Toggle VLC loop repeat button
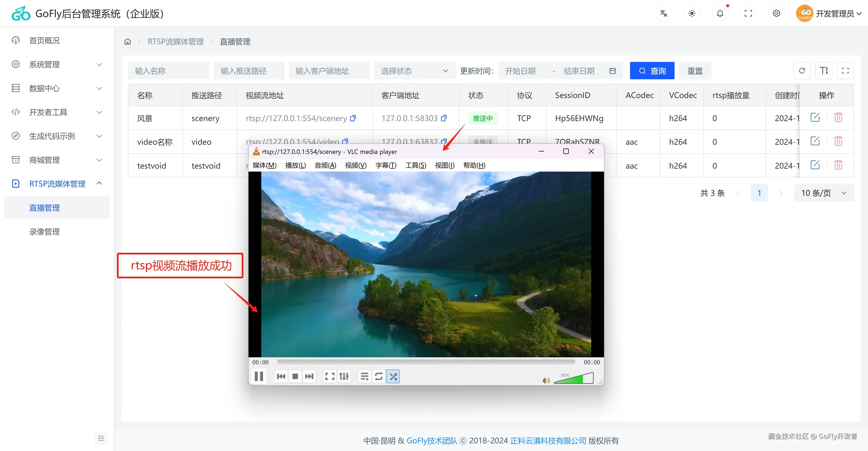Screen dimensions: 868x451 [x=379, y=376]
